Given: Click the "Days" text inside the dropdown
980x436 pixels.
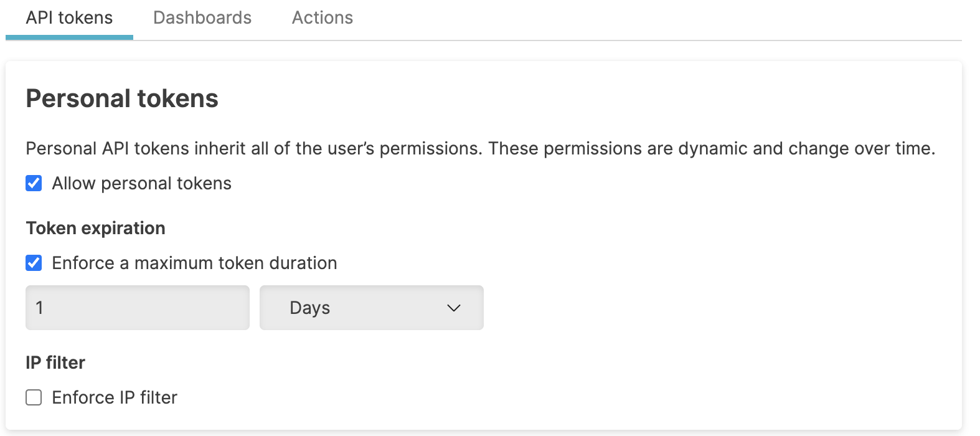Looking at the screenshot, I should (x=309, y=308).
